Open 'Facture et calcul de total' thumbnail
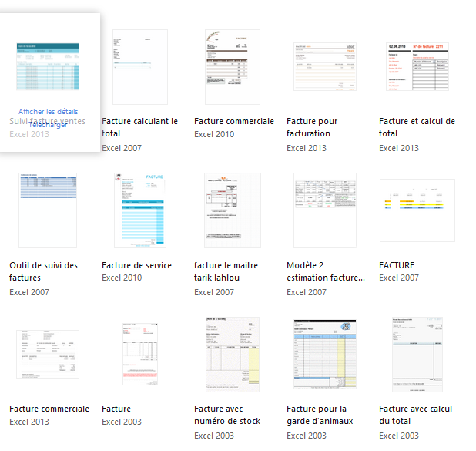Image resolution: width=476 pixels, height=451 pixels. (x=417, y=67)
